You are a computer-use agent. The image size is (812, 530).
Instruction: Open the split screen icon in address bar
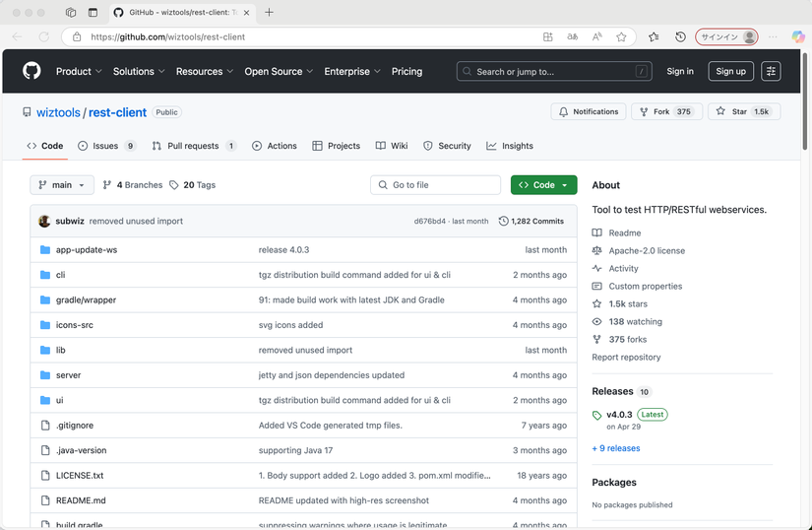(x=548, y=36)
